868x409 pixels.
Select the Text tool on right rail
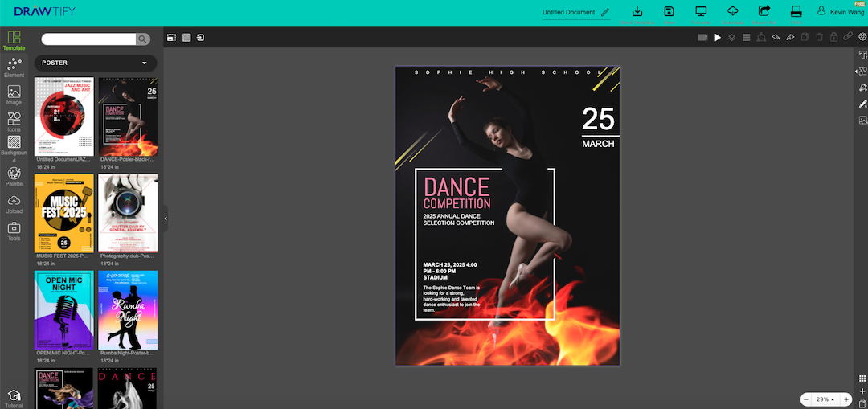click(x=862, y=55)
